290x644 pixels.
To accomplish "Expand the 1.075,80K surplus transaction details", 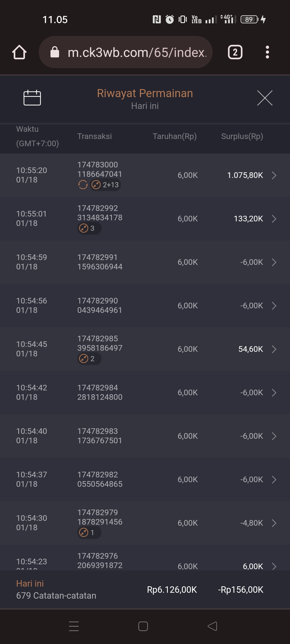I will (x=274, y=175).
